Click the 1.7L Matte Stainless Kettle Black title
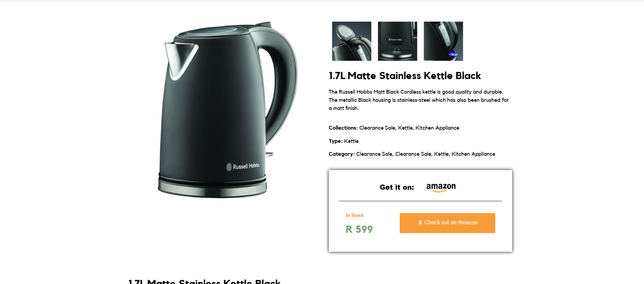The width and height of the screenshot is (644, 284). click(405, 76)
